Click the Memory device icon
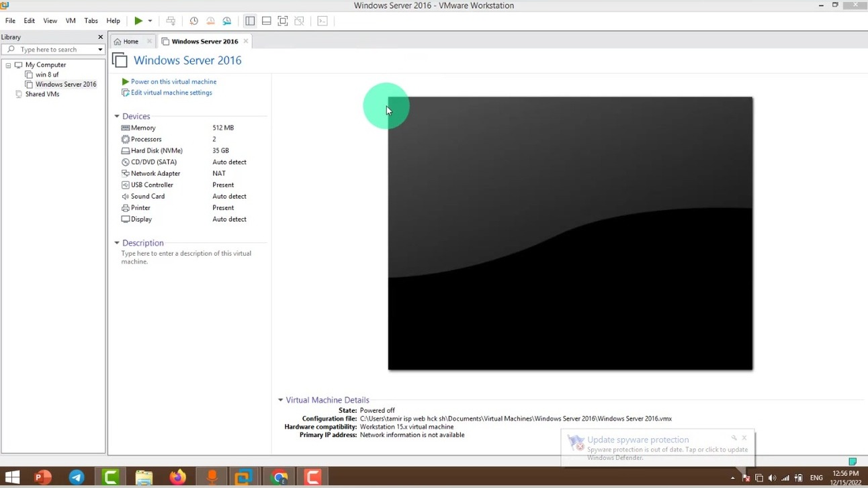 pyautogui.click(x=126, y=128)
